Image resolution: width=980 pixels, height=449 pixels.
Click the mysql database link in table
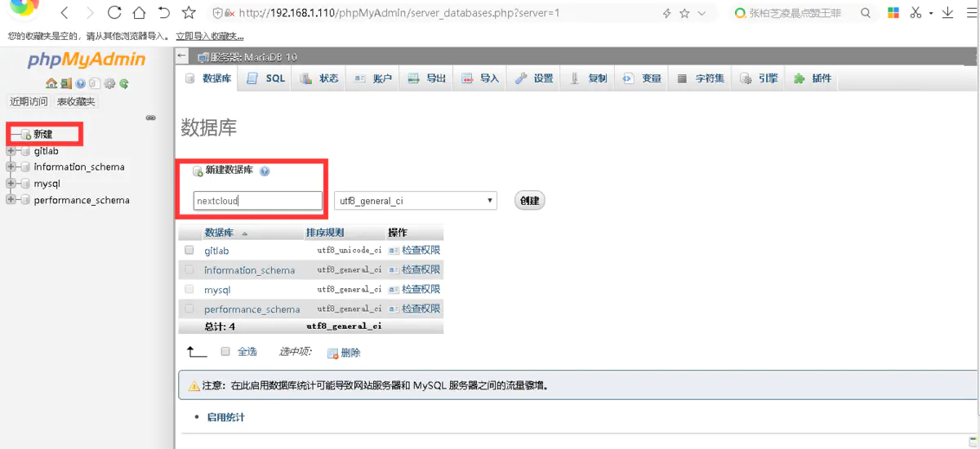pyautogui.click(x=217, y=290)
